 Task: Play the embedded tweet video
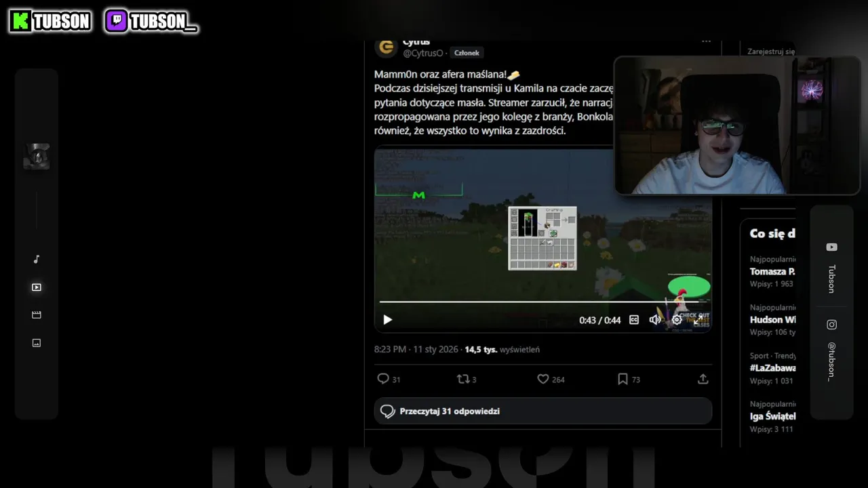[x=387, y=320]
